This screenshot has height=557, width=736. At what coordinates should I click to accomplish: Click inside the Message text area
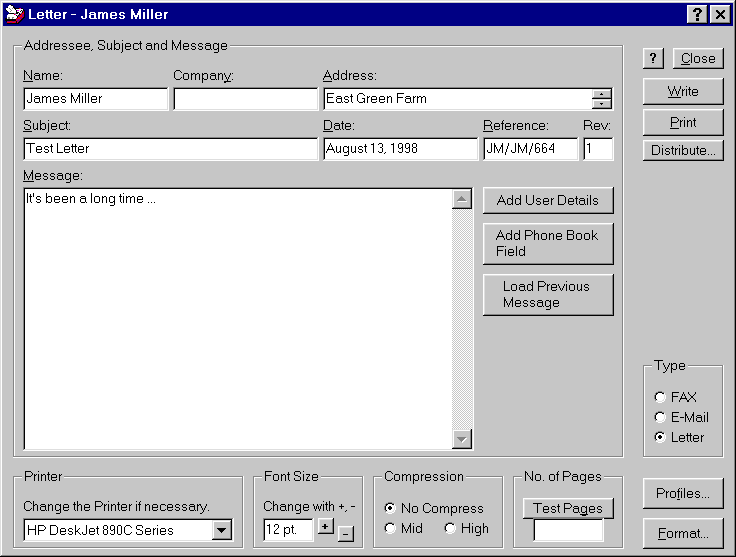click(238, 319)
